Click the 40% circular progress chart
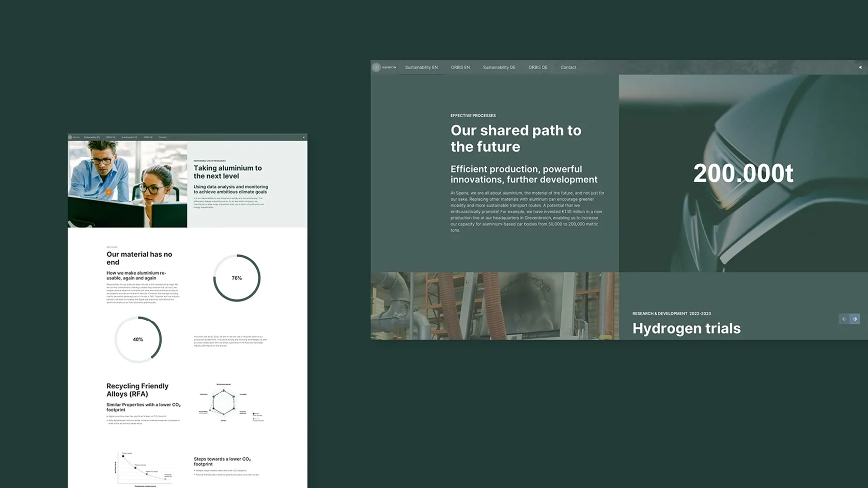868x488 pixels. point(138,339)
